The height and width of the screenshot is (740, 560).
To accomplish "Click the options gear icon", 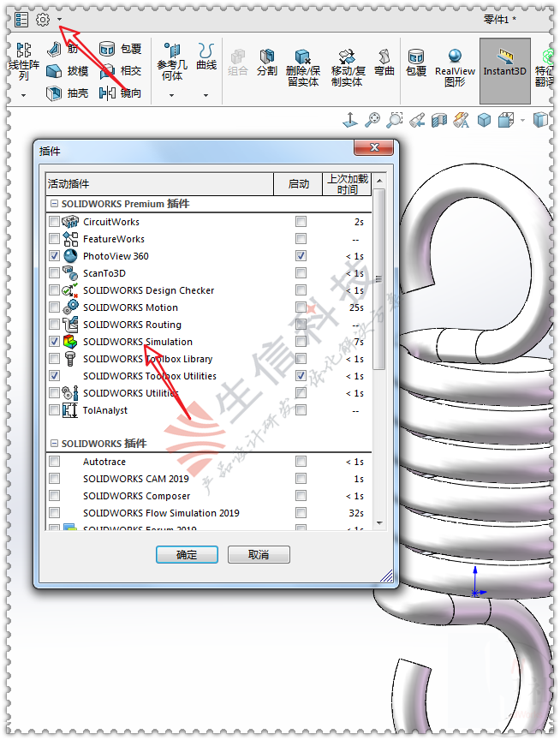I will (43, 20).
